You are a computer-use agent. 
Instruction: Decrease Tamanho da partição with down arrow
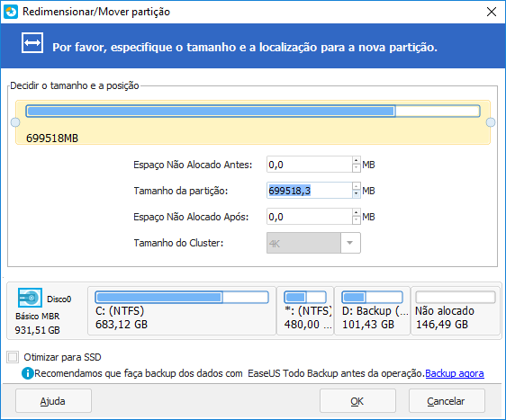[x=356, y=194]
